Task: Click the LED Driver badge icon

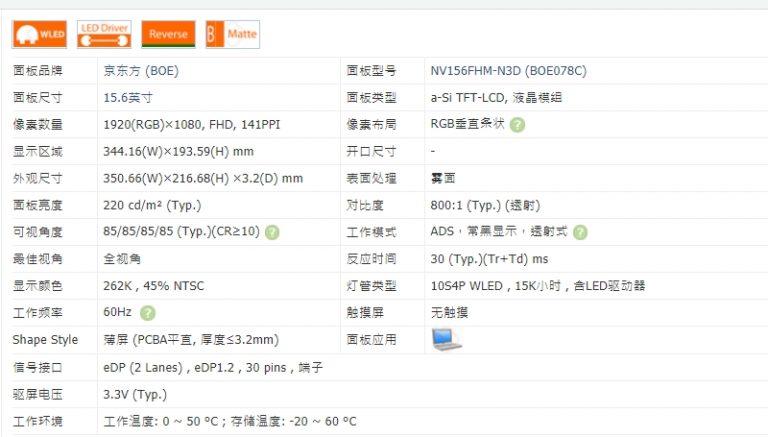Action: pos(103,34)
